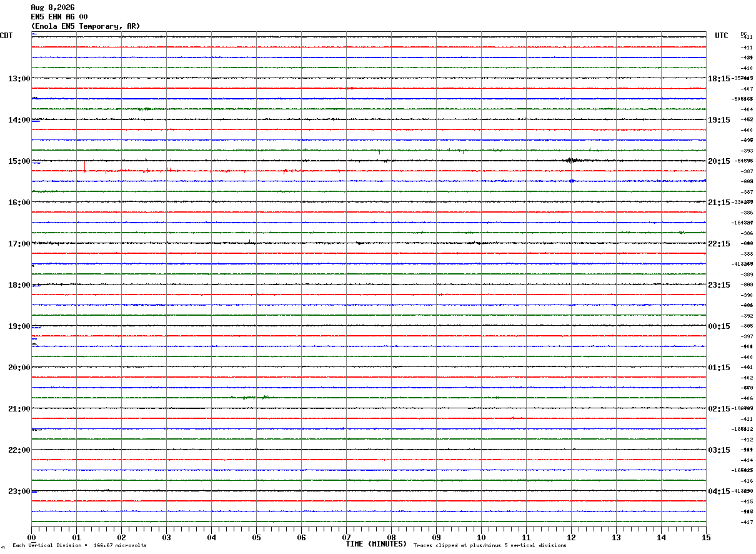Select the EN5 EHN AG 00 station code

coord(59,17)
